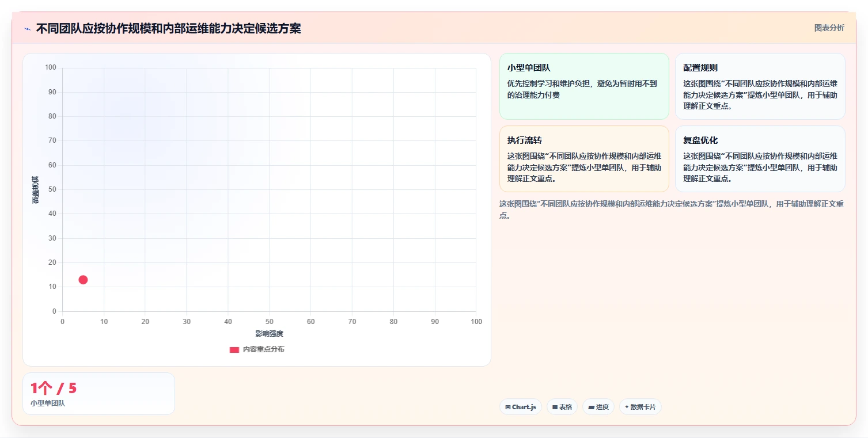Click the x-axis tick label 50

click(x=269, y=322)
